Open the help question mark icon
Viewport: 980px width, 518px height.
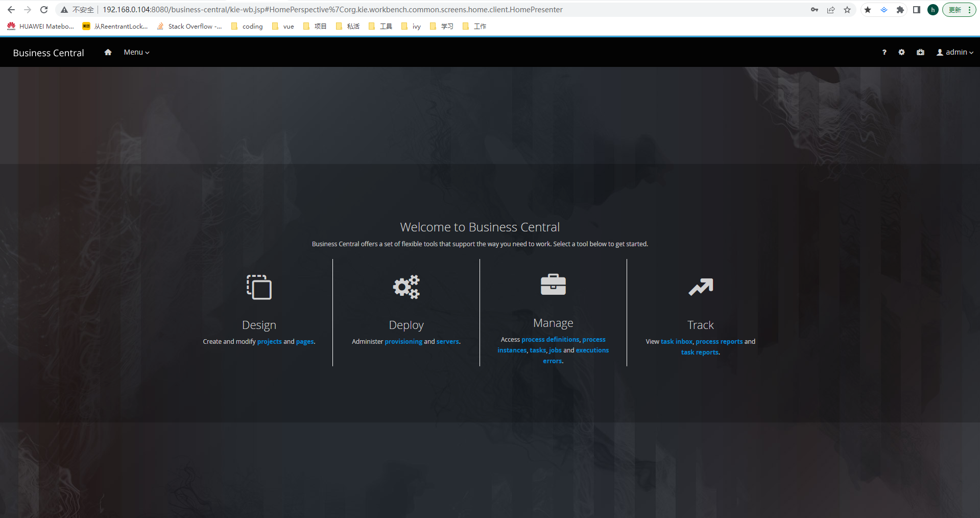point(884,52)
